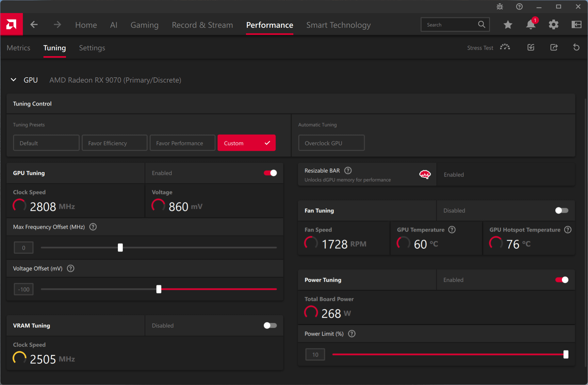Viewport: 588px width, 385px height.
Task: Click the Power Limit value box
Action: 315,354
